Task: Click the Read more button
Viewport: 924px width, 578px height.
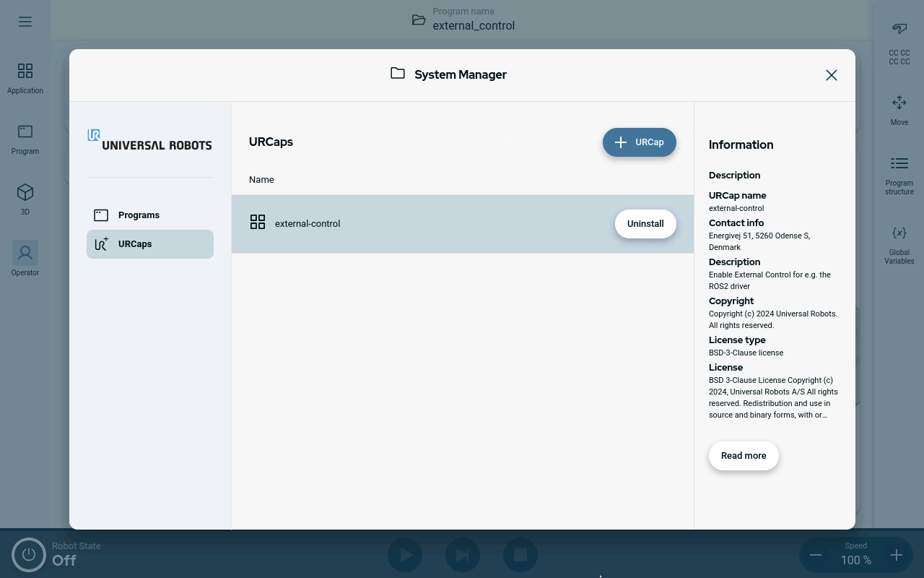Action: [x=744, y=456]
